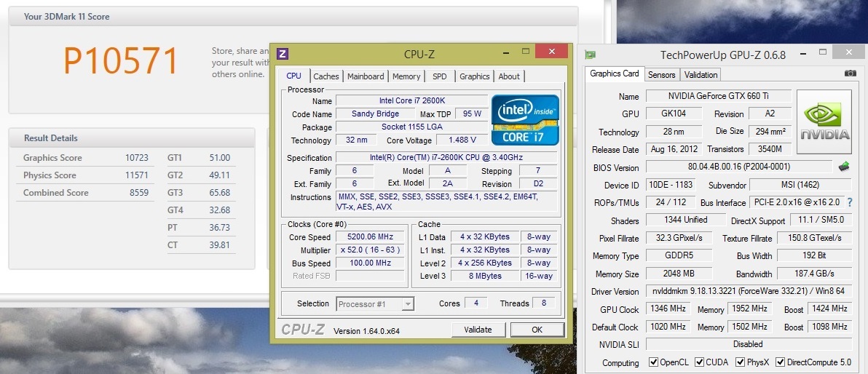Click the Combined Score value 8559
The image size is (868, 374).
tap(138, 193)
